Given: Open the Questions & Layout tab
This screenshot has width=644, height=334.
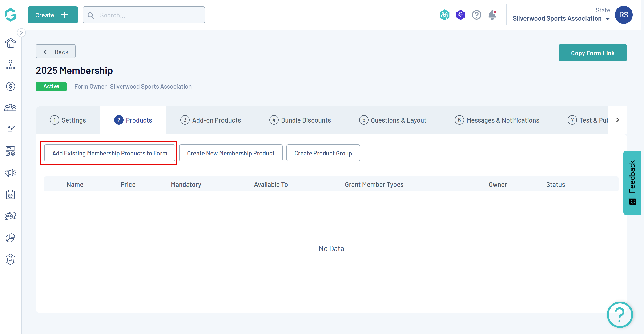Looking at the screenshot, I should click(393, 120).
